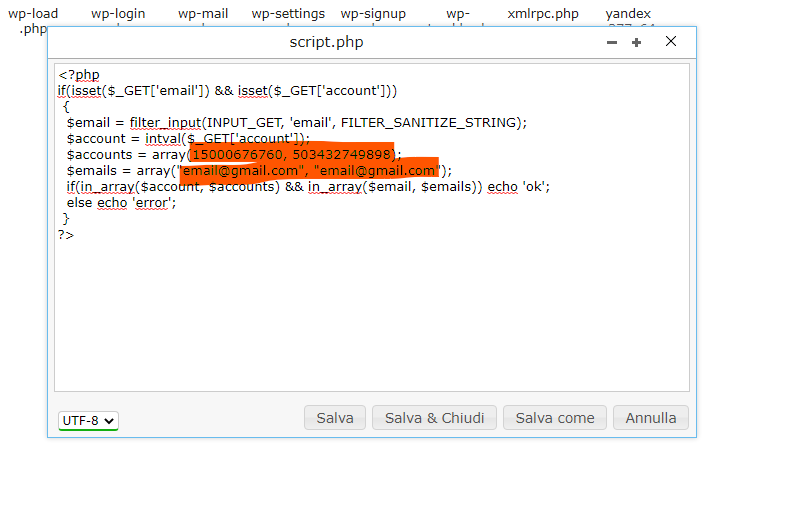Viewport: 787px width, 517px height.
Task: Click the 'if(in_array($account' line
Action: [x=308, y=187]
